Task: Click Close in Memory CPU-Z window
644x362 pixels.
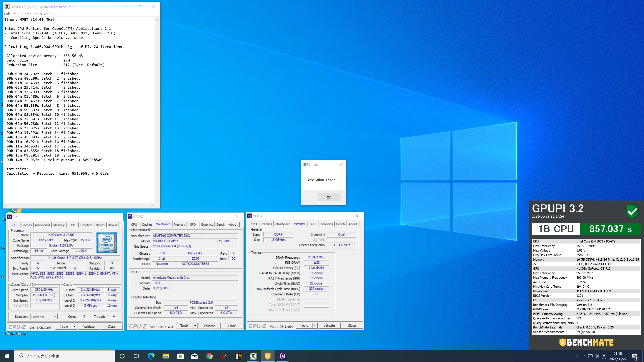Action: point(352,325)
